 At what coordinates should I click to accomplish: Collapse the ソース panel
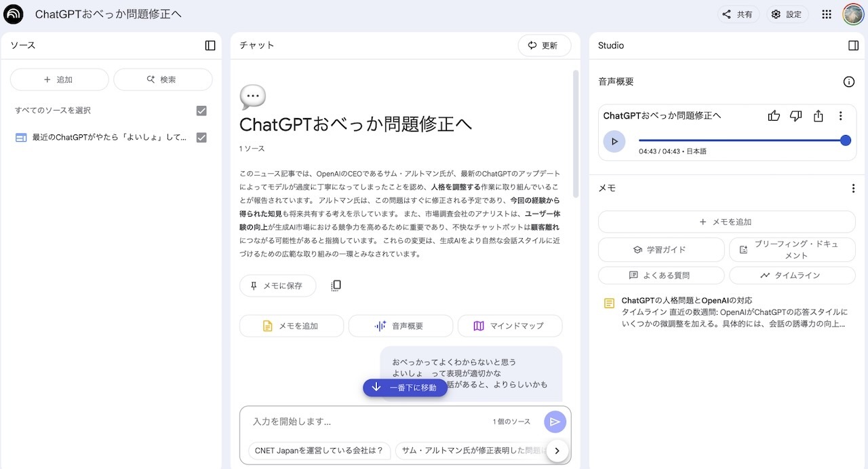(x=210, y=45)
